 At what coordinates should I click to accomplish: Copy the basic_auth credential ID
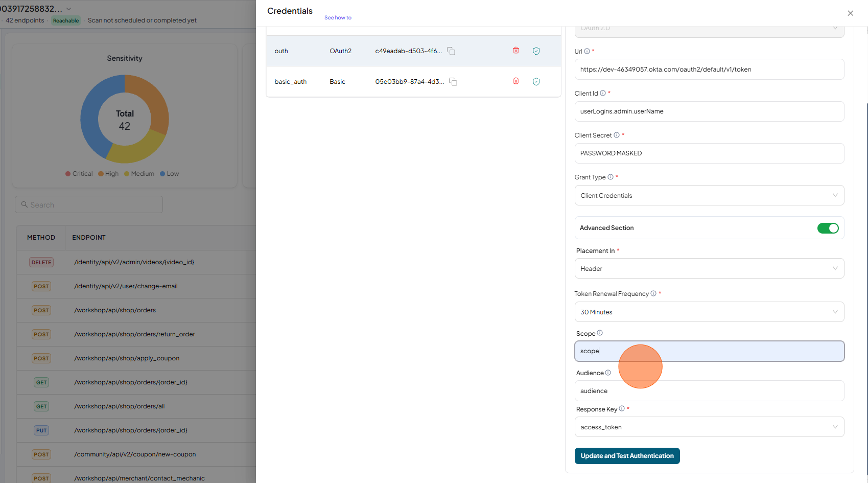click(453, 82)
